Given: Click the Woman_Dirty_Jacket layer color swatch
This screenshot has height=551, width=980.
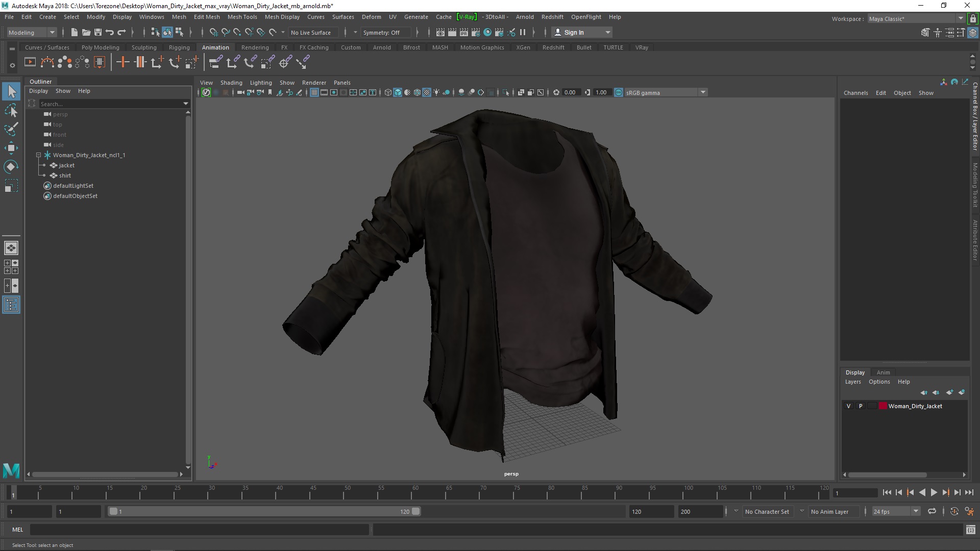Looking at the screenshot, I should coord(883,406).
